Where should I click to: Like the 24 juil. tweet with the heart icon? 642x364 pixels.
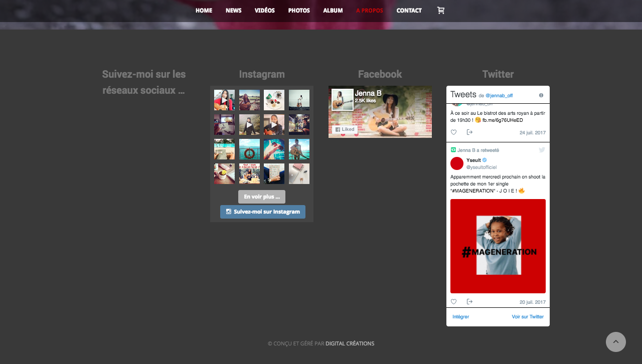pos(454,132)
